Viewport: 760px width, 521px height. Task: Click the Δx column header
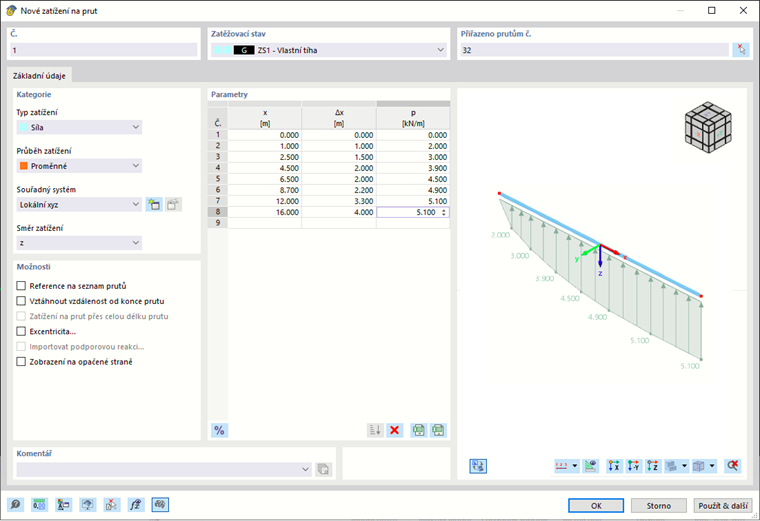[x=339, y=118]
